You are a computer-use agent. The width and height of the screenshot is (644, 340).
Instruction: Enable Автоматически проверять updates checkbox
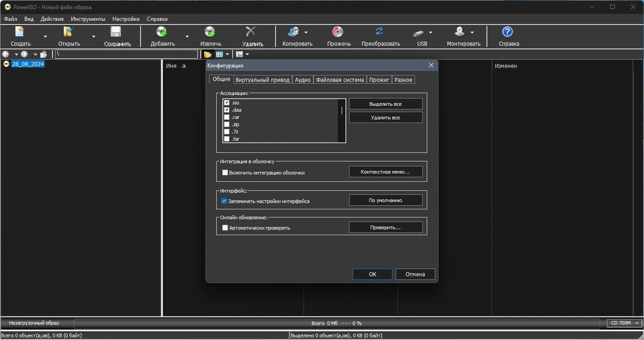tap(225, 228)
